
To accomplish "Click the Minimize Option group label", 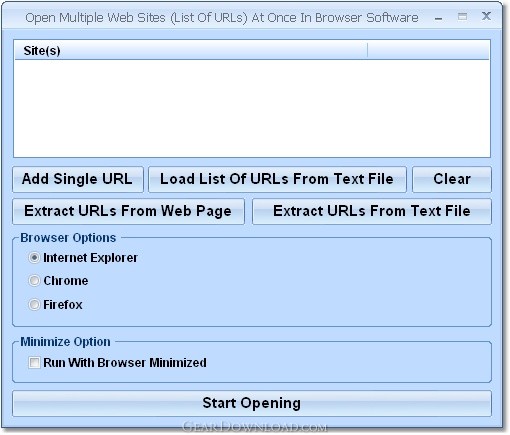I will coord(65,342).
